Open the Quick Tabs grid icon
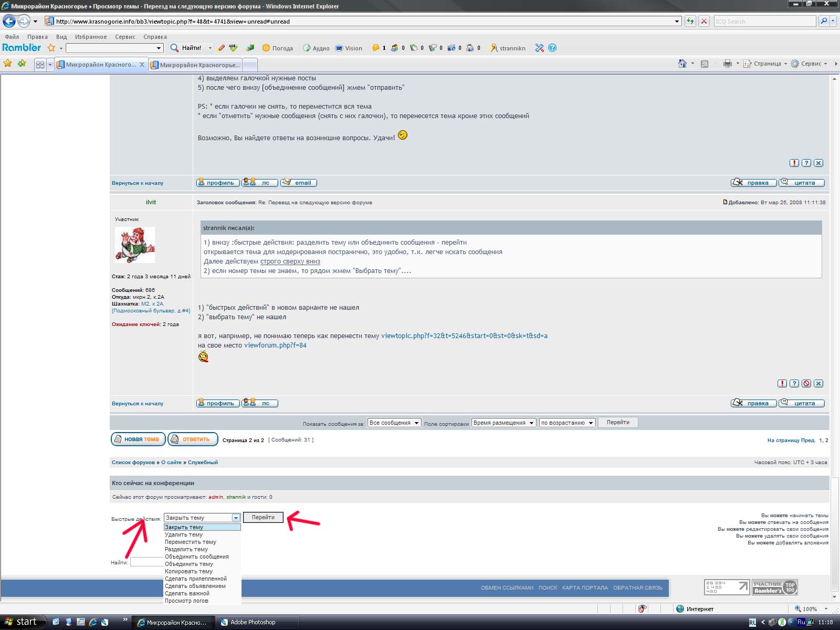The width and height of the screenshot is (840, 630). click(x=40, y=65)
